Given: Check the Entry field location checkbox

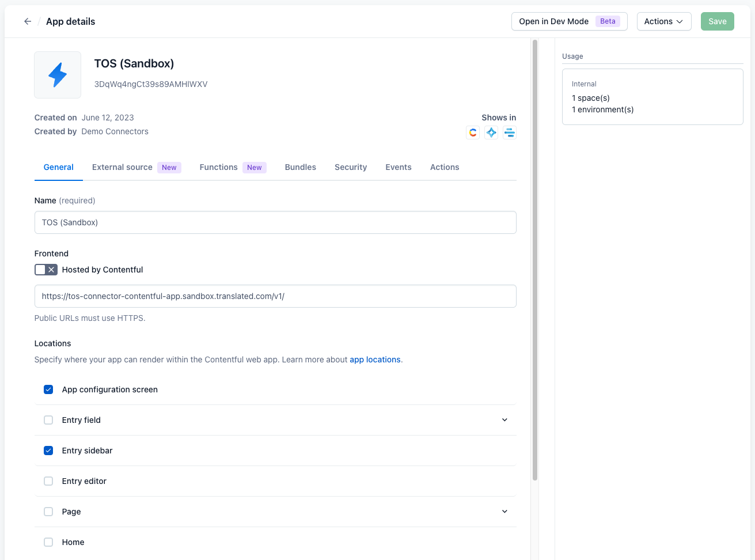Looking at the screenshot, I should pyautogui.click(x=48, y=420).
